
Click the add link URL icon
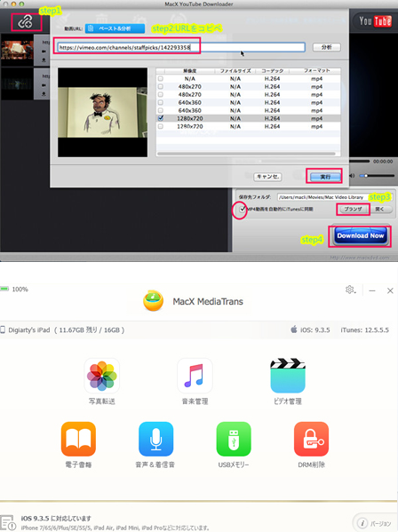pos(26,22)
